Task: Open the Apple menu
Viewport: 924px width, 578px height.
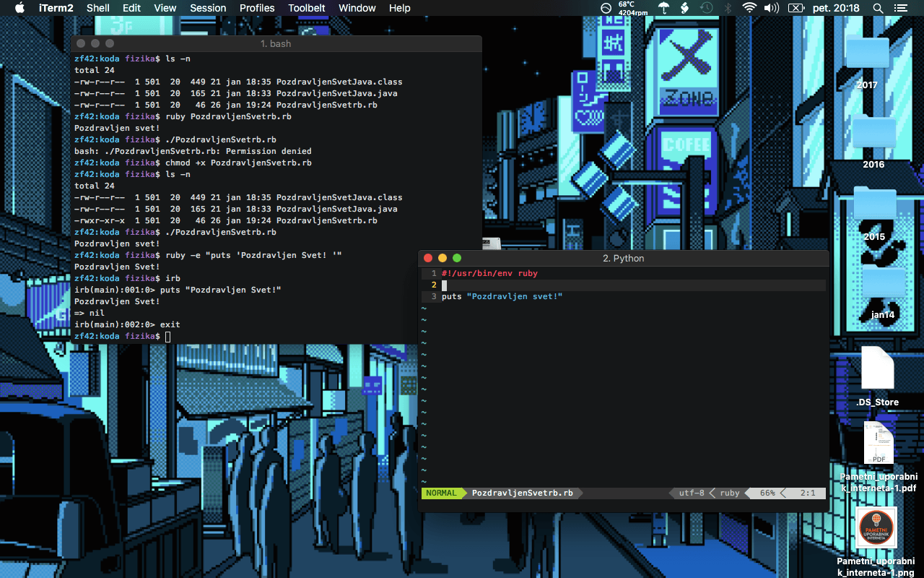Action: click(x=19, y=8)
